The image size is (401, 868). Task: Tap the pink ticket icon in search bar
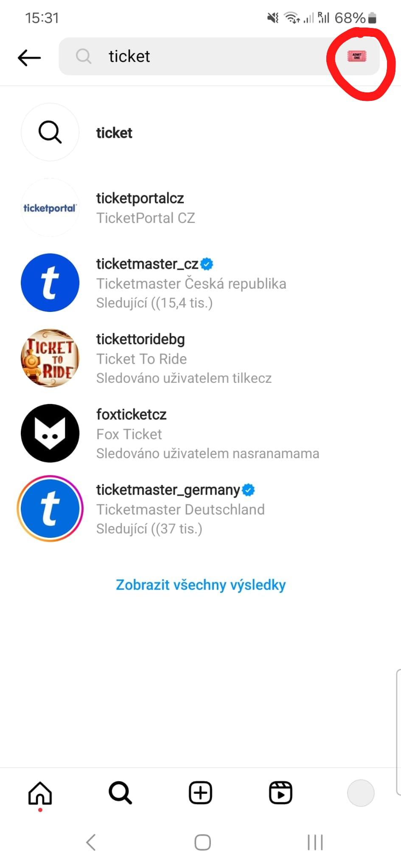pos(356,56)
